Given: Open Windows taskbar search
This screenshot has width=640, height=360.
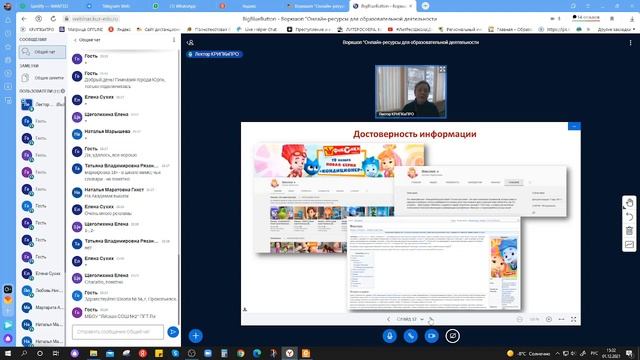Looking at the screenshot, I should (24, 353).
